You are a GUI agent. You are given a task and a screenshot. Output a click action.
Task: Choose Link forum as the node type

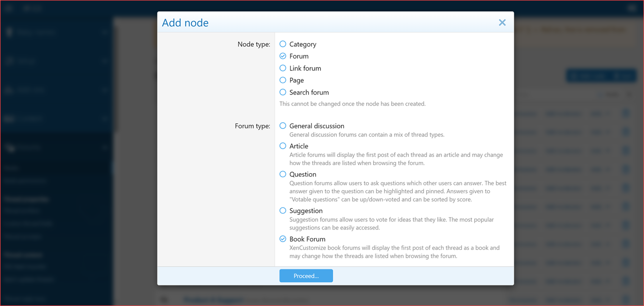point(282,68)
